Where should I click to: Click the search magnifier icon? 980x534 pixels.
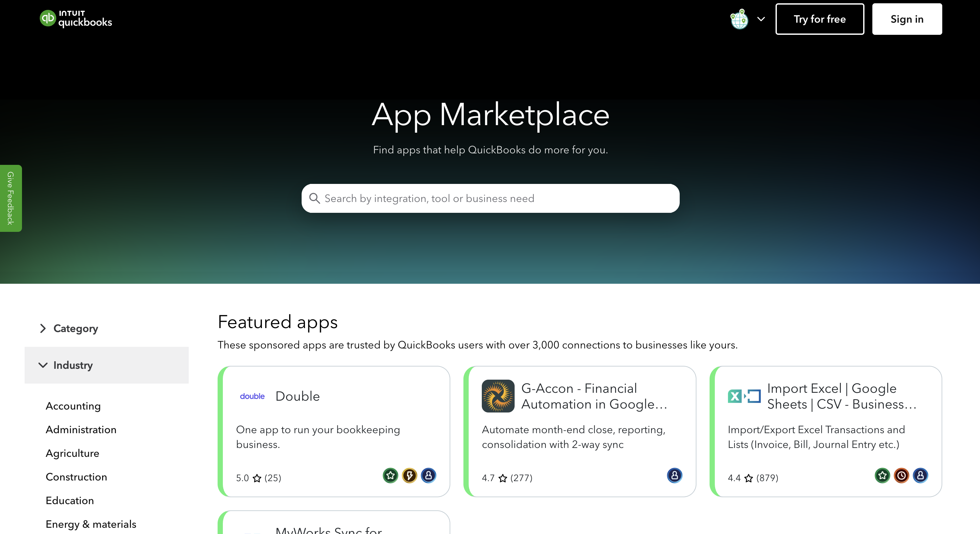[314, 198]
